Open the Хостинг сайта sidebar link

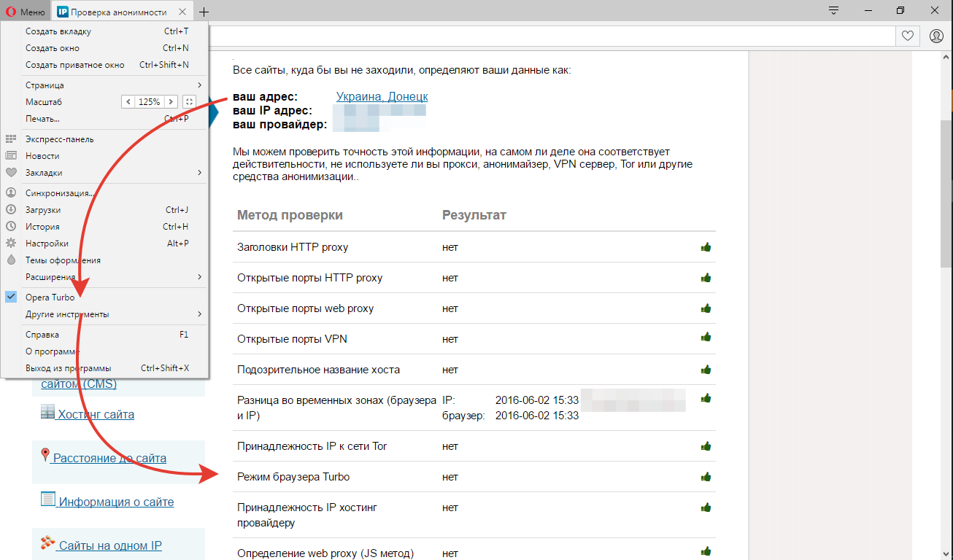click(x=96, y=414)
